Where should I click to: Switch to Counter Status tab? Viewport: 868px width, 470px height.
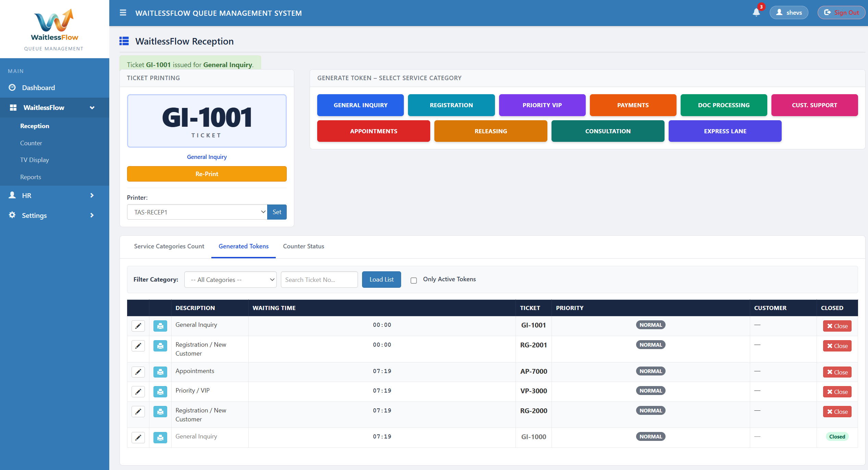303,246
